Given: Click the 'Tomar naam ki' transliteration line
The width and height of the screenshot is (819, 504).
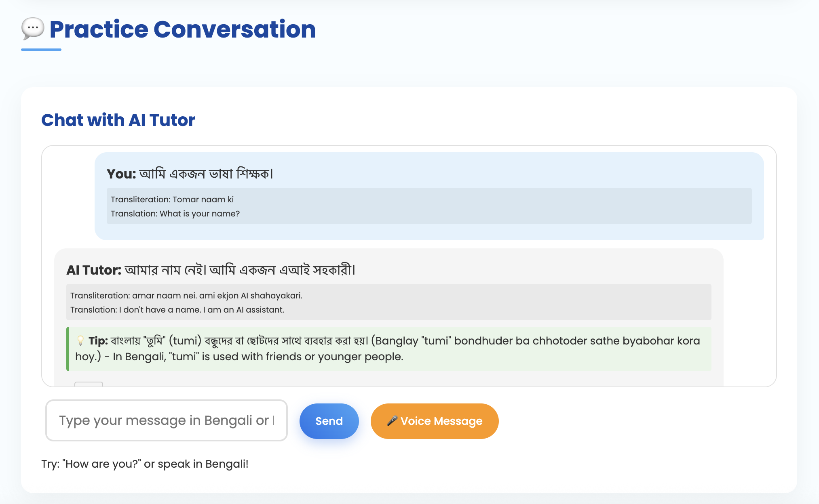Looking at the screenshot, I should (172, 199).
